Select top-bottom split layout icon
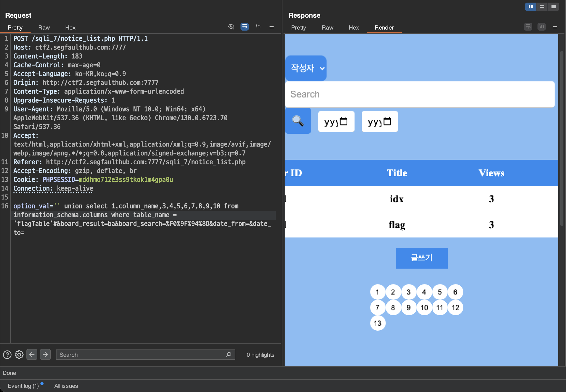The width and height of the screenshot is (566, 392). click(x=542, y=7)
